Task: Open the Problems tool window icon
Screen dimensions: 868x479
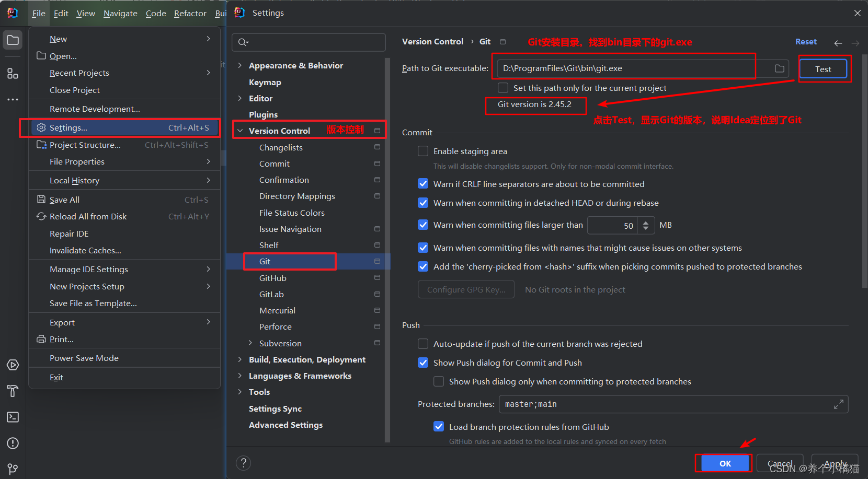Action: 13,443
